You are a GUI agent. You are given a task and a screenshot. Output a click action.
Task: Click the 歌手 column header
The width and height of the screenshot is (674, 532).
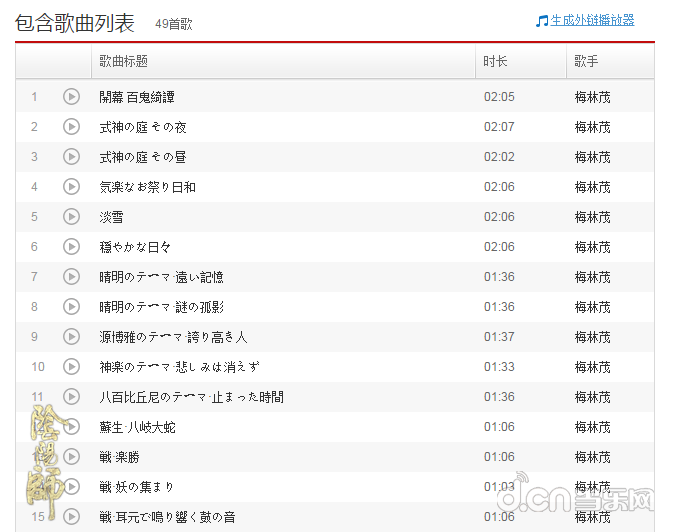(587, 62)
